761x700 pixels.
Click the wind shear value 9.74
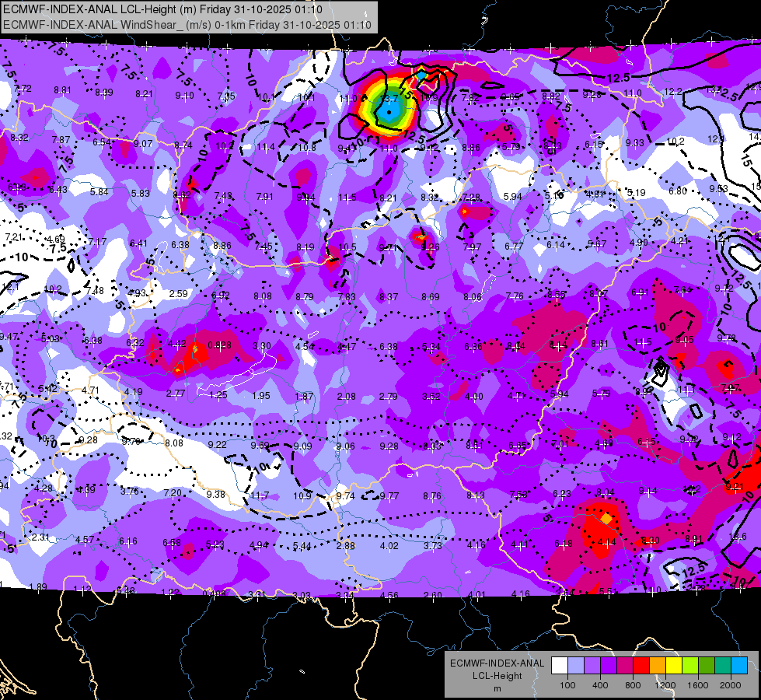346,496
